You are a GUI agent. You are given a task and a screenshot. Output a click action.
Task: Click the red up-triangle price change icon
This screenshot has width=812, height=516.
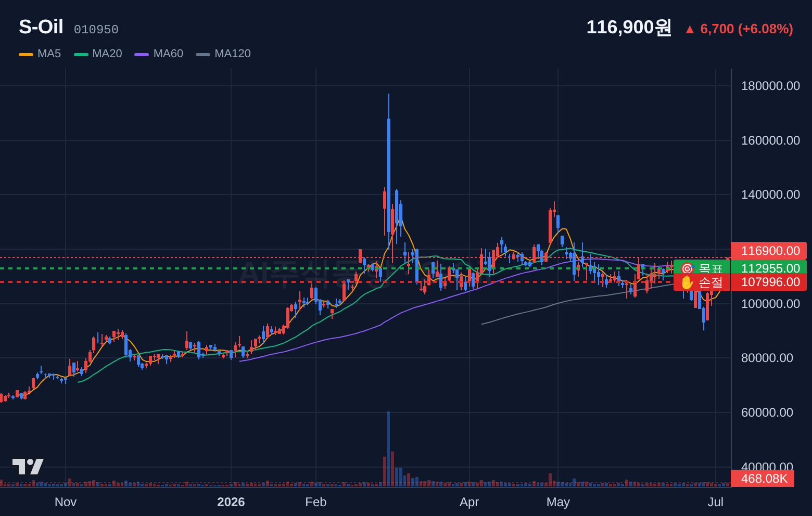coord(690,30)
